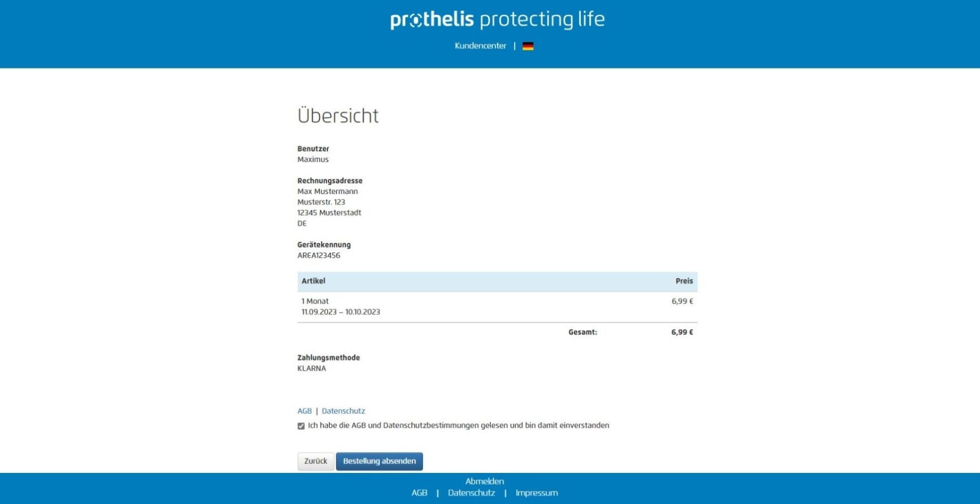Log out via Abmelden in footer
The width and height of the screenshot is (980, 504).
(485, 481)
